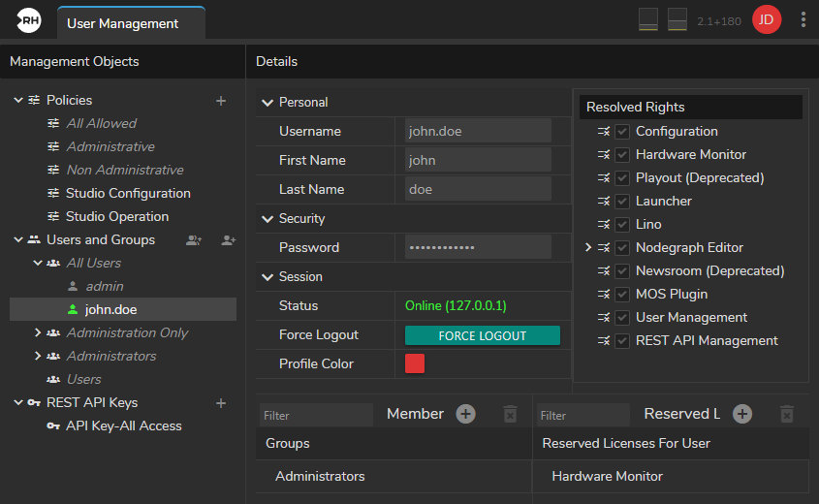This screenshot has width=819, height=504.
Task: Expand the Nodegraph Editor rights
Action: (x=587, y=248)
